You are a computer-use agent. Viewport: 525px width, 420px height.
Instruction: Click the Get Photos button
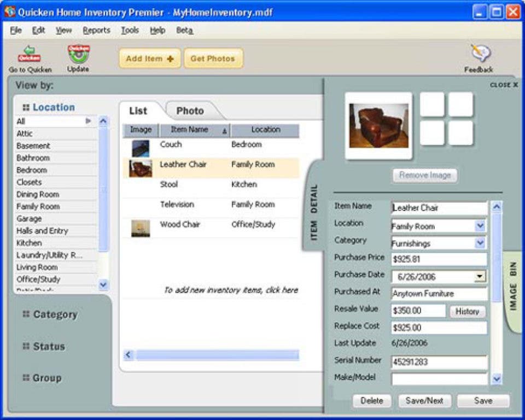point(213,59)
